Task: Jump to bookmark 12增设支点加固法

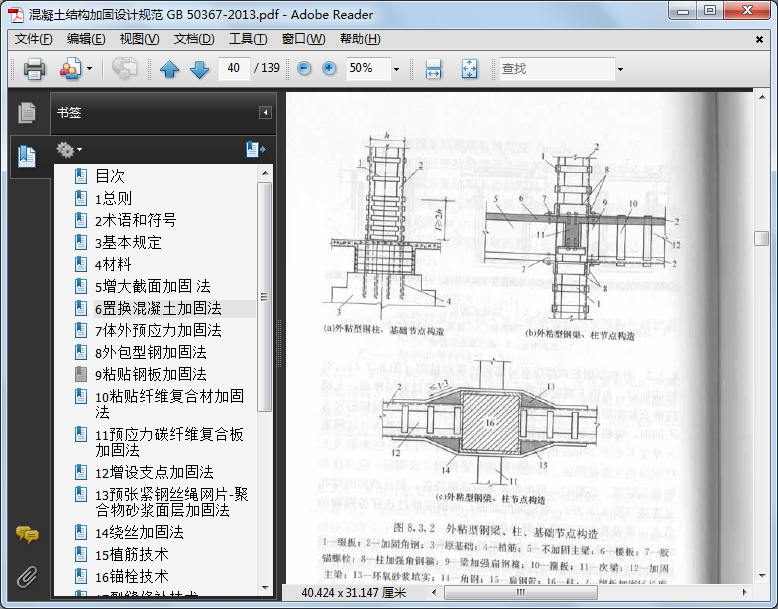Action: point(154,472)
